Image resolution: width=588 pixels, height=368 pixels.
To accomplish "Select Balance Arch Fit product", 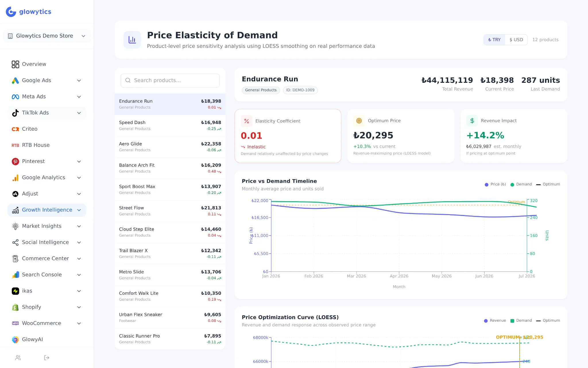I will (x=170, y=168).
